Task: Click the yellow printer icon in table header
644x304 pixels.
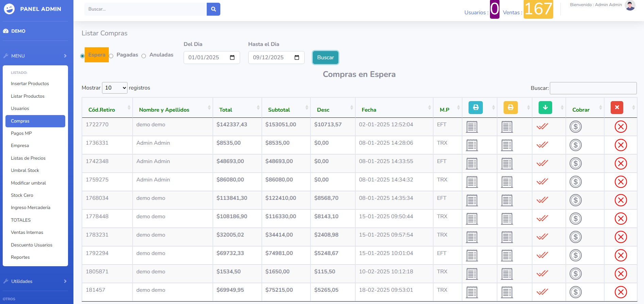Action: coord(510,108)
